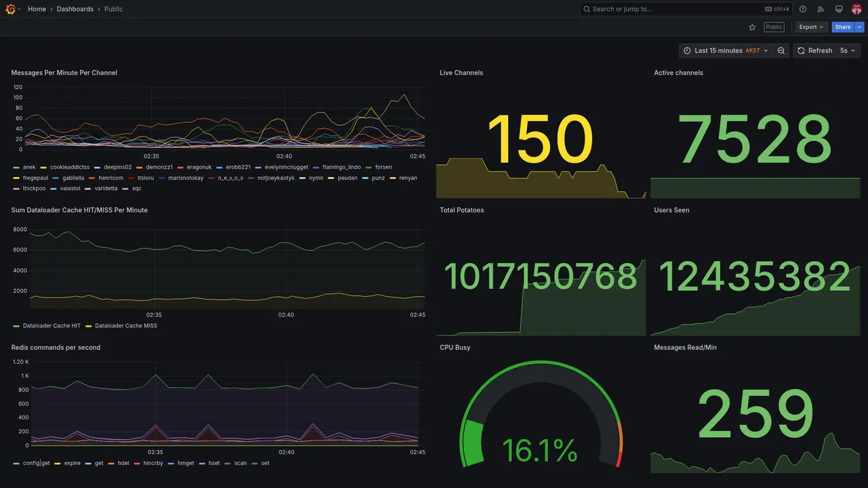Click the Grafana logo icon
Viewport: 868px width, 488px height.
pyautogui.click(x=11, y=9)
